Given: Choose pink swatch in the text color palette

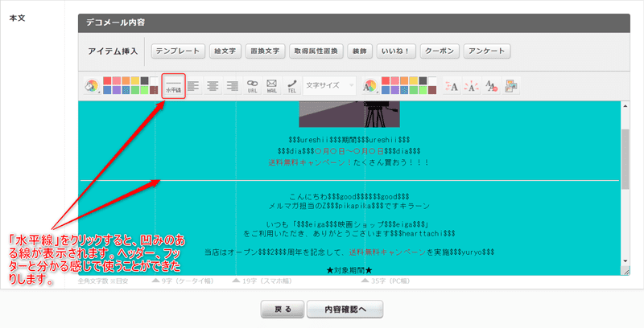Looking at the screenshot, I should pyautogui.click(x=395, y=80).
